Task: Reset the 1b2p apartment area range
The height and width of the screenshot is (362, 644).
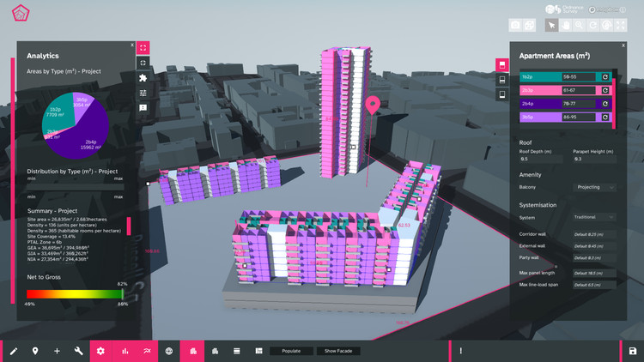Action: (605, 77)
